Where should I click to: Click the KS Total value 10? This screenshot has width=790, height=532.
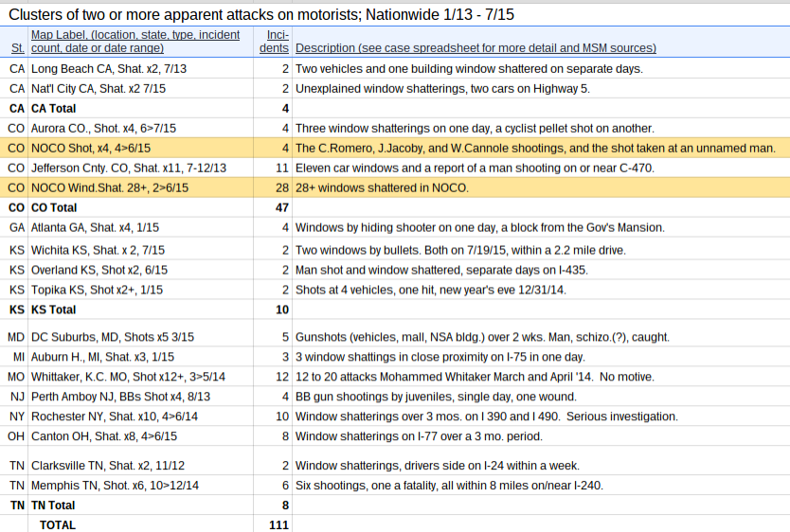click(x=281, y=310)
